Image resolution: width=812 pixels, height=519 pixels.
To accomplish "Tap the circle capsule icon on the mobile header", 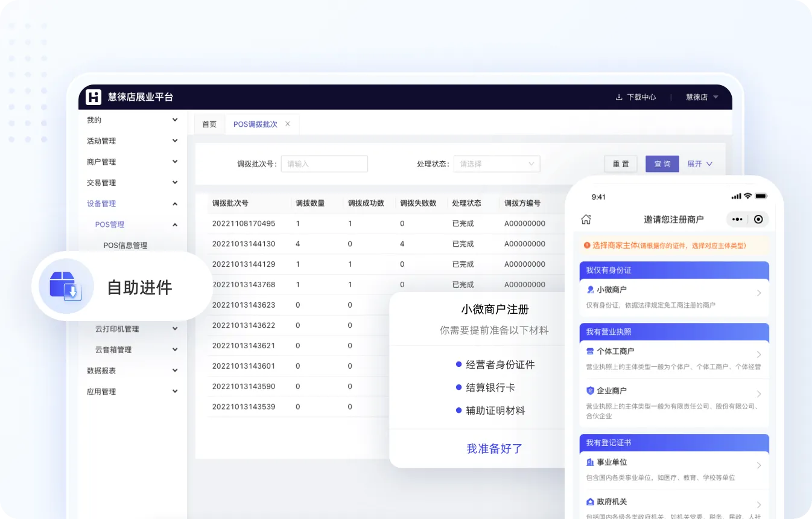I will click(x=759, y=219).
